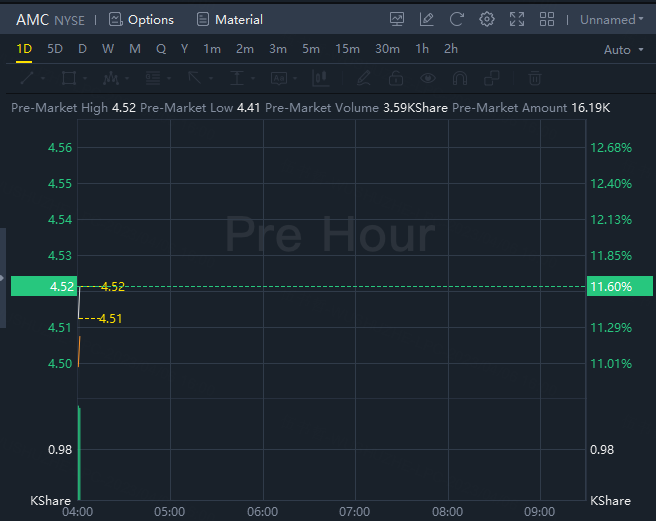
Task: Expand the rectangle shape tool dropdown arrow
Action: (85, 78)
